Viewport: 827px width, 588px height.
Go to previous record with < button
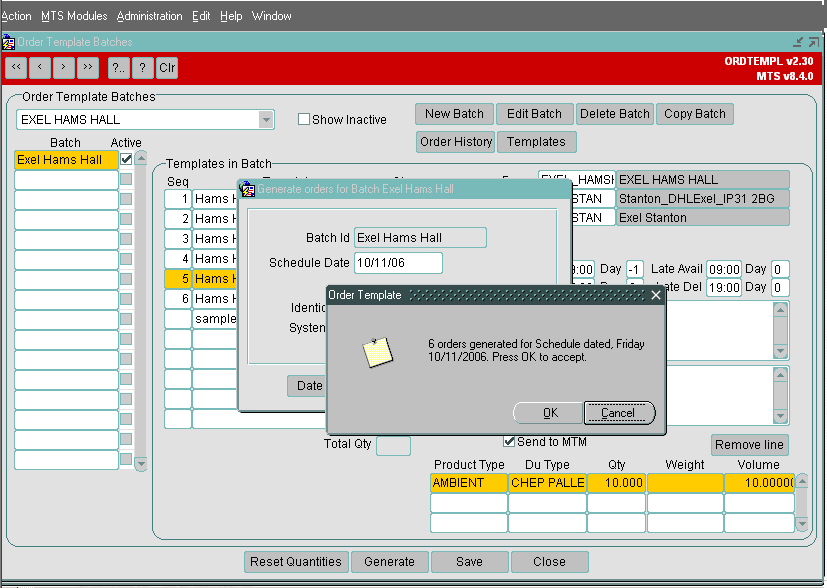40,68
